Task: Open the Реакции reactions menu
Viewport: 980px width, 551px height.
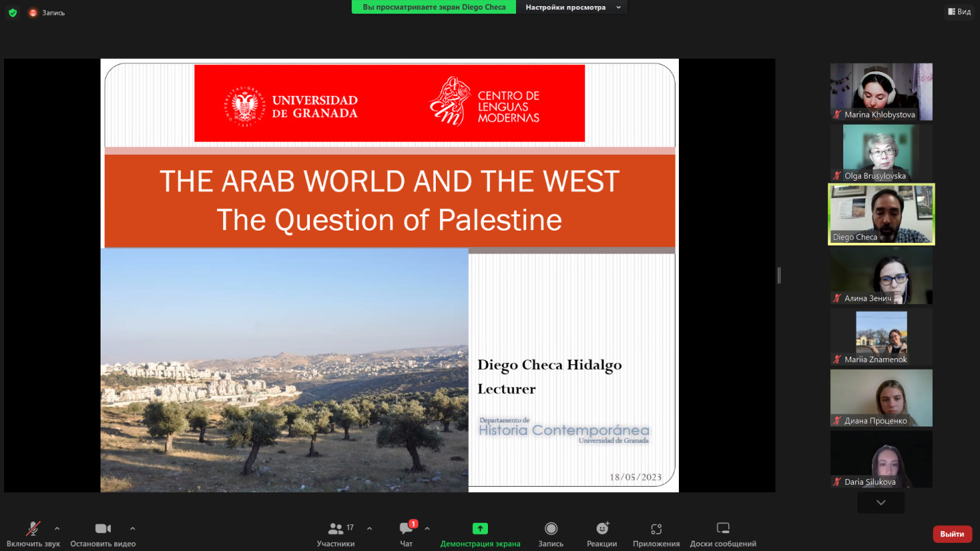Action: pyautogui.click(x=602, y=534)
